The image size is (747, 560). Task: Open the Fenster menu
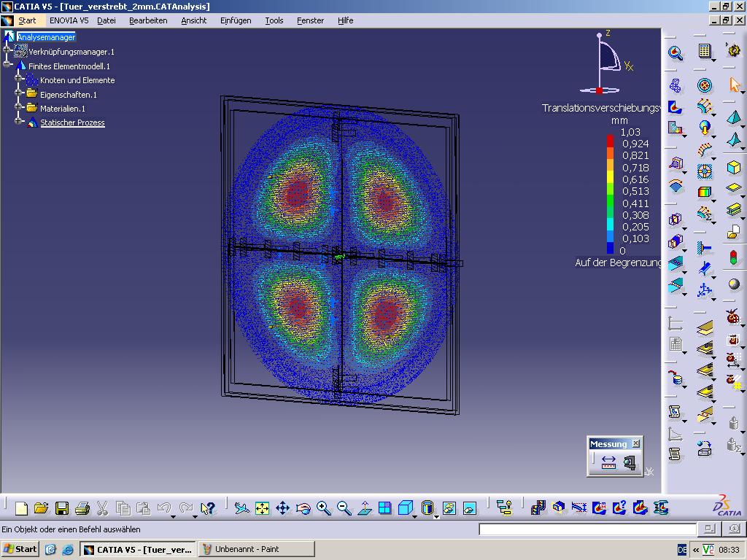[x=310, y=20]
